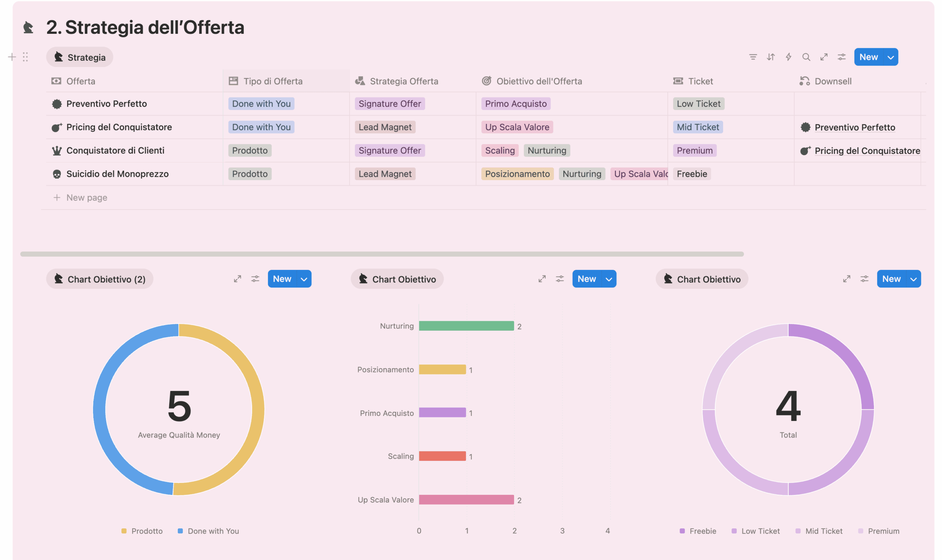Open Preventivo Perfetto link in Downsell column
This screenshot has height=560, width=942.
pos(854,128)
